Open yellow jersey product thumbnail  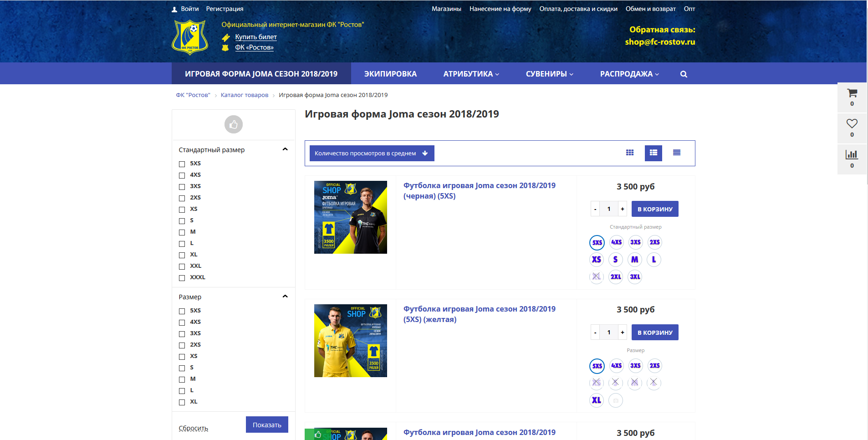point(351,341)
